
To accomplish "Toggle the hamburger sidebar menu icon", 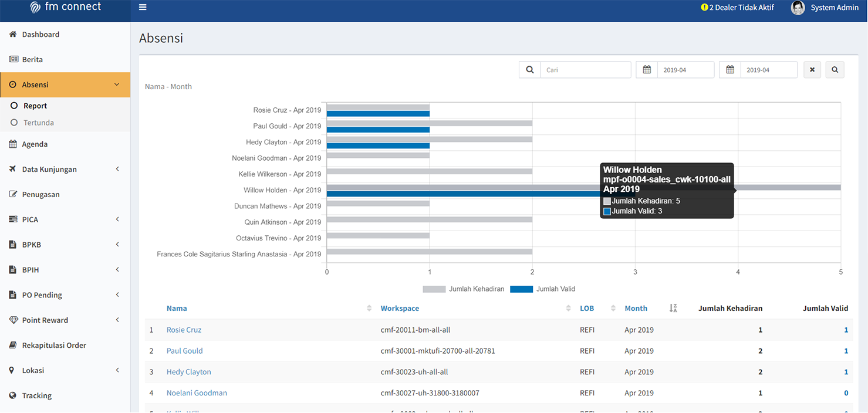I will [143, 8].
